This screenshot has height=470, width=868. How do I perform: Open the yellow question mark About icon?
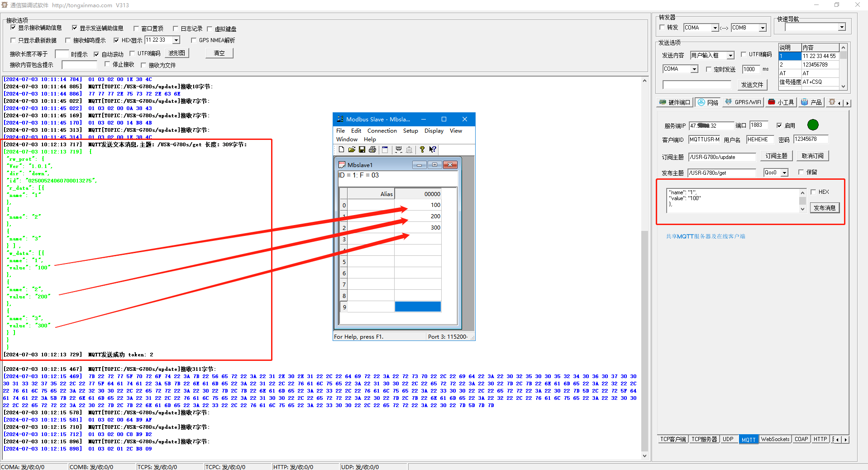[x=422, y=149]
